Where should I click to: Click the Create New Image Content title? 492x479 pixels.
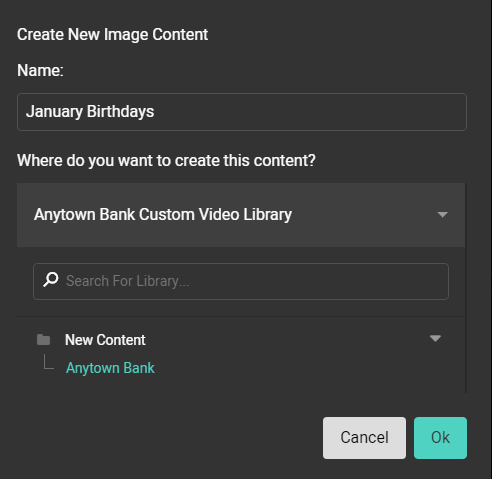[x=113, y=35]
